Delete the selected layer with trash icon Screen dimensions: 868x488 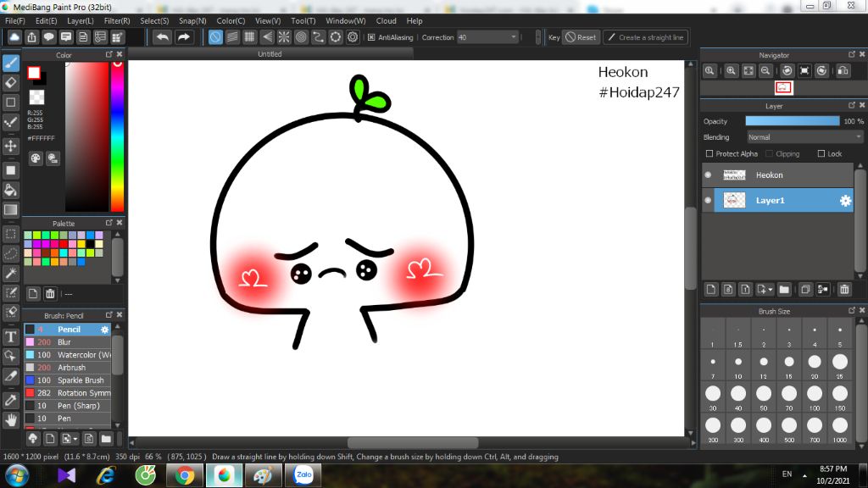(844, 290)
